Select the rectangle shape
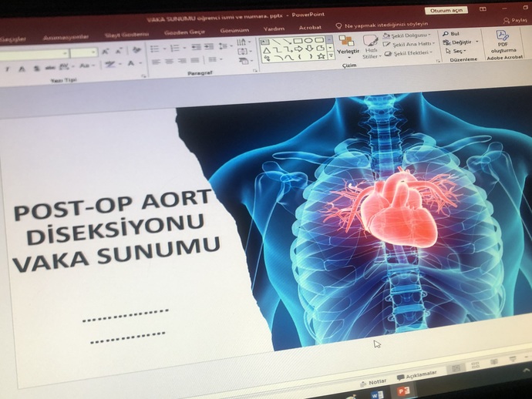The width and height of the screenshot is (532, 399). point(298,41)
